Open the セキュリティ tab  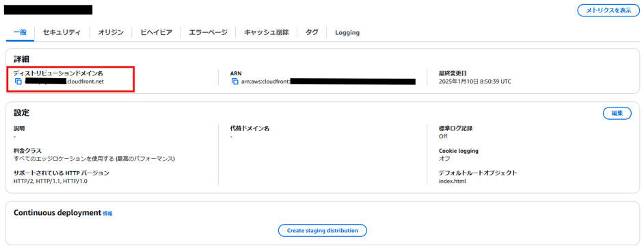(62, 32)
